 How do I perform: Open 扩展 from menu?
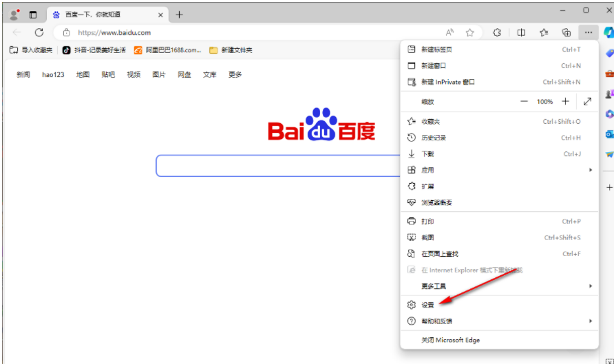(x=499, y=186)
